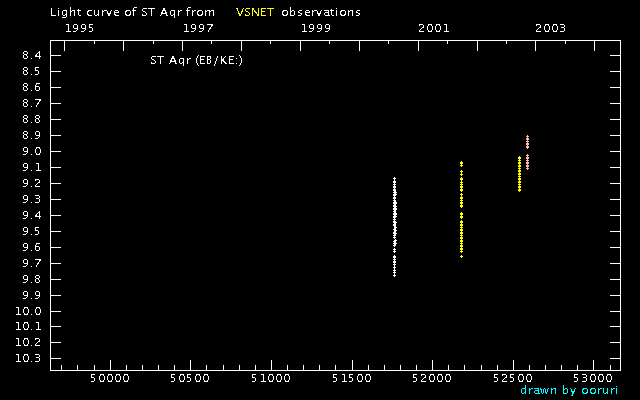Screen dimensions: 640x400
Task: Select the 'ST Aqr (EB/KE:)' label inside the plot
Action: 196,61
